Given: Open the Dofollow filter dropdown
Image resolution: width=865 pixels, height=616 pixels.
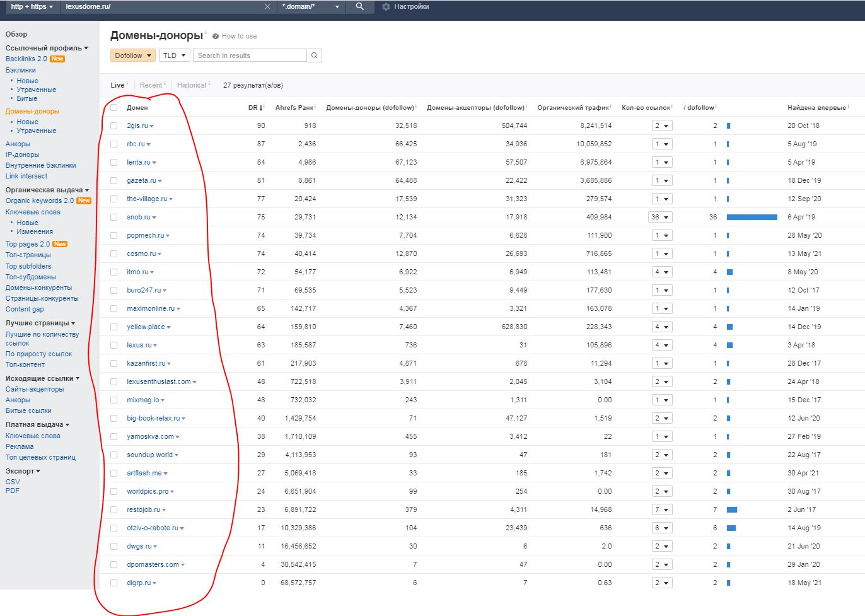Looking at the screenshot, I should click(x=132, y=55).
